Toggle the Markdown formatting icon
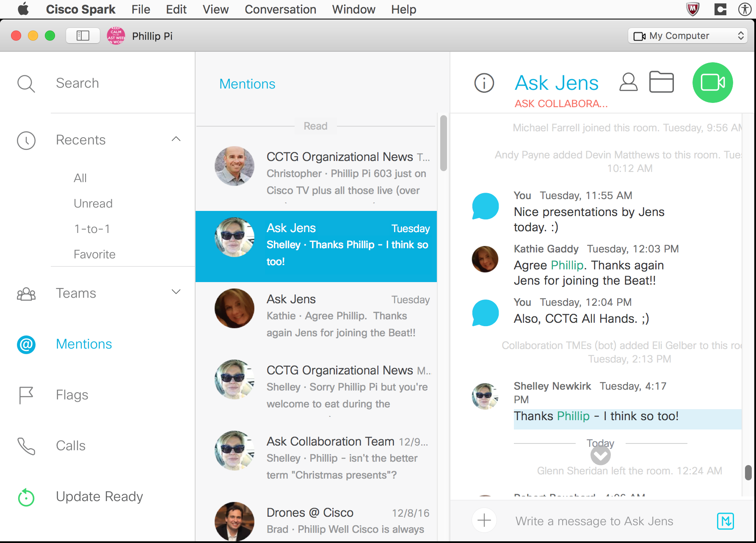 [x=725, y=521]
